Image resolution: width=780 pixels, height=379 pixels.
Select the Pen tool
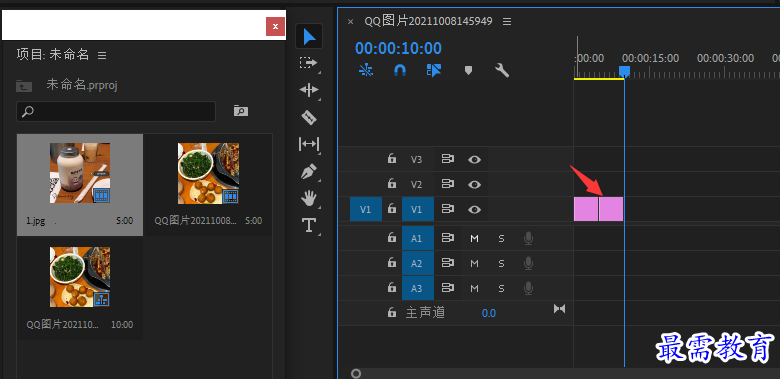pyautogui.click(x=309, y=172)
